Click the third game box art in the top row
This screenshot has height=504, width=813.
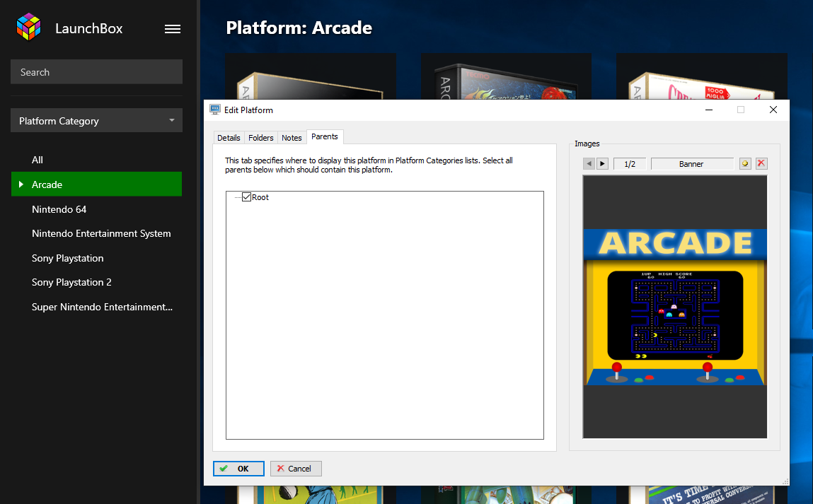click(701, 76)
